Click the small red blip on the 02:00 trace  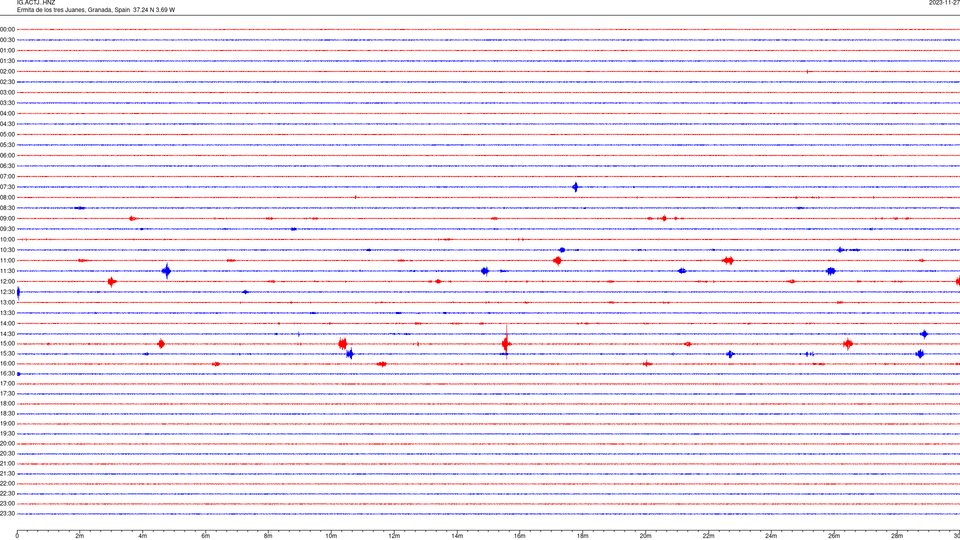(808, 72)
